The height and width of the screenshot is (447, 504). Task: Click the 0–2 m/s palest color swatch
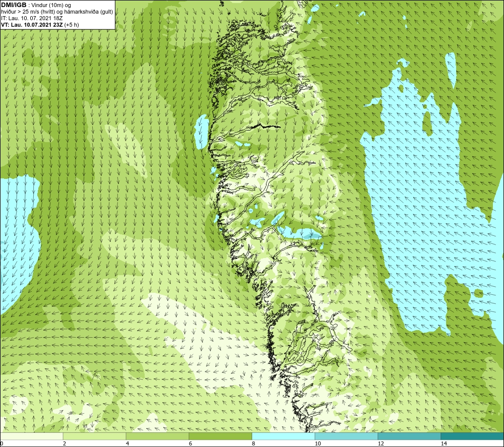(x=31, y=436)
